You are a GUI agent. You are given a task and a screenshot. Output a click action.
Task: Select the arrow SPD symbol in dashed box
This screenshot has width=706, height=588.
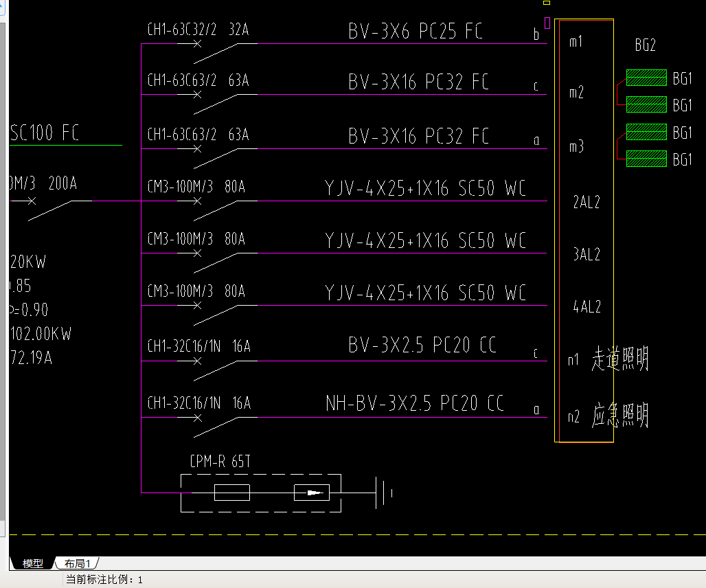[312, 493]
